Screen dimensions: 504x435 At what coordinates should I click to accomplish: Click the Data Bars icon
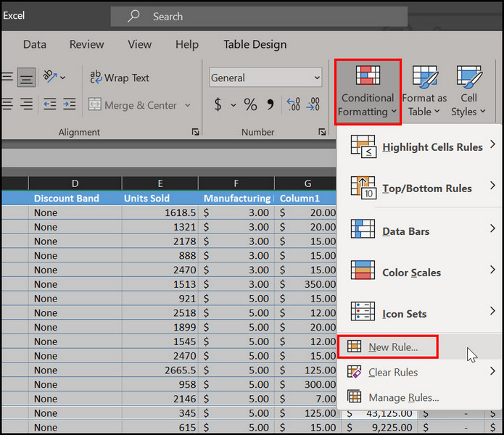pos(363,229)
